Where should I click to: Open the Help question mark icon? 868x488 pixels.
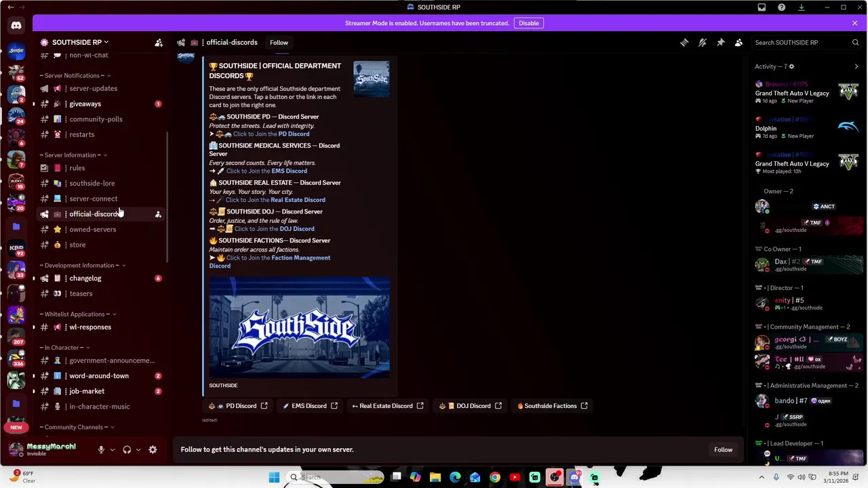point(781,7)
